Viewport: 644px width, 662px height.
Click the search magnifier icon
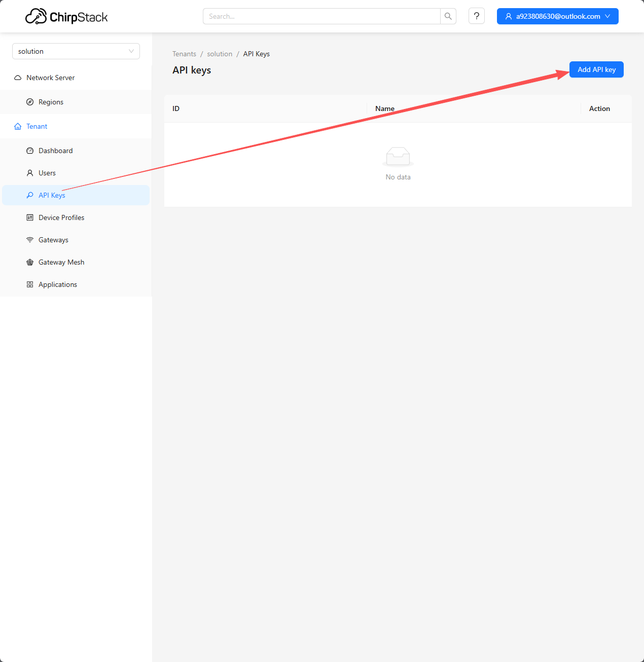click(x=448, y=16)
